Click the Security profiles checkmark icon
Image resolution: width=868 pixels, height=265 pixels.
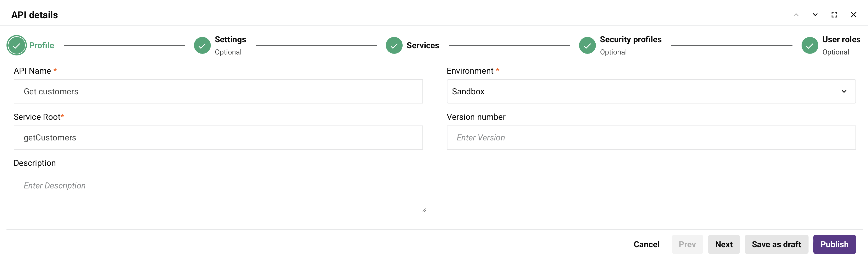pos(587,46)
